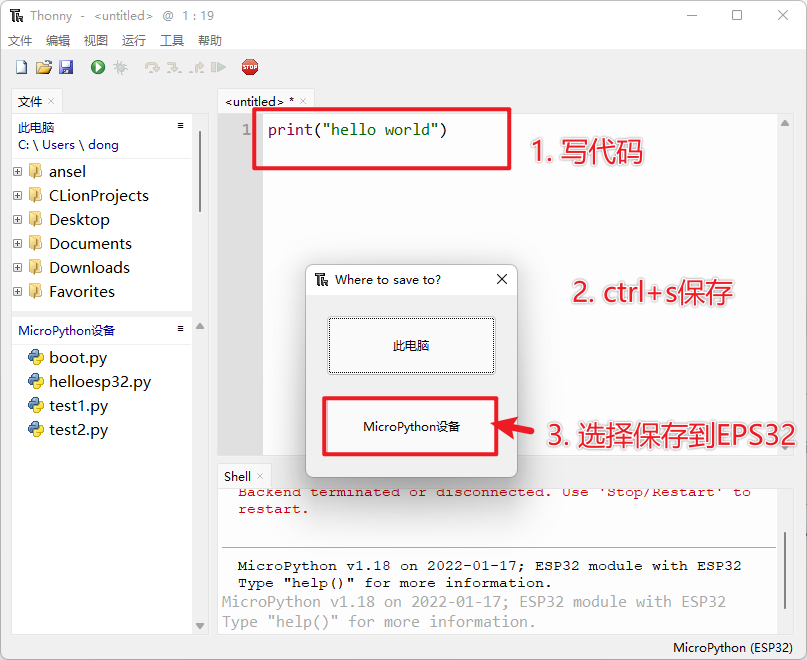Expand the ansel folder
Screen dimensions: 807x660
[x=17, y=171]
